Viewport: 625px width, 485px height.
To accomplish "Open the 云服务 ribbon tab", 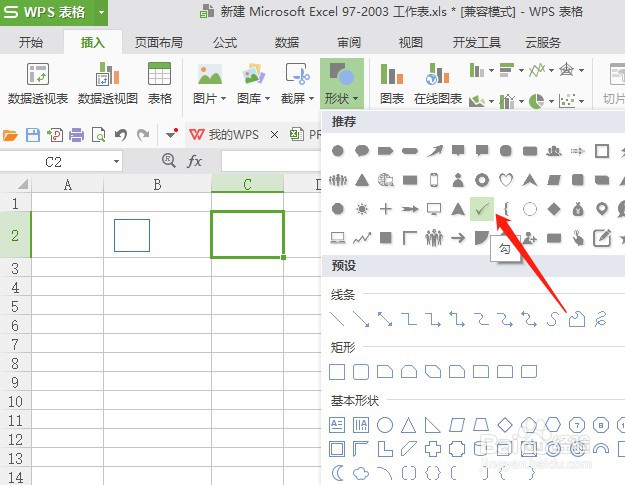I will pos(543,42).
